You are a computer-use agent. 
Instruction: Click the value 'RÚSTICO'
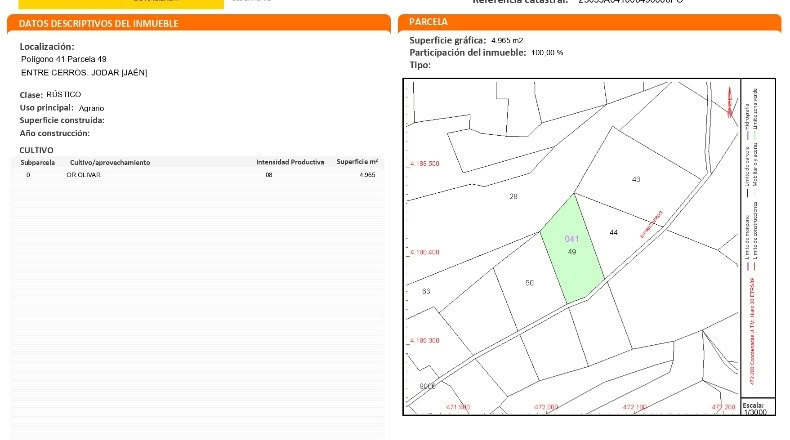coord(63,94)
